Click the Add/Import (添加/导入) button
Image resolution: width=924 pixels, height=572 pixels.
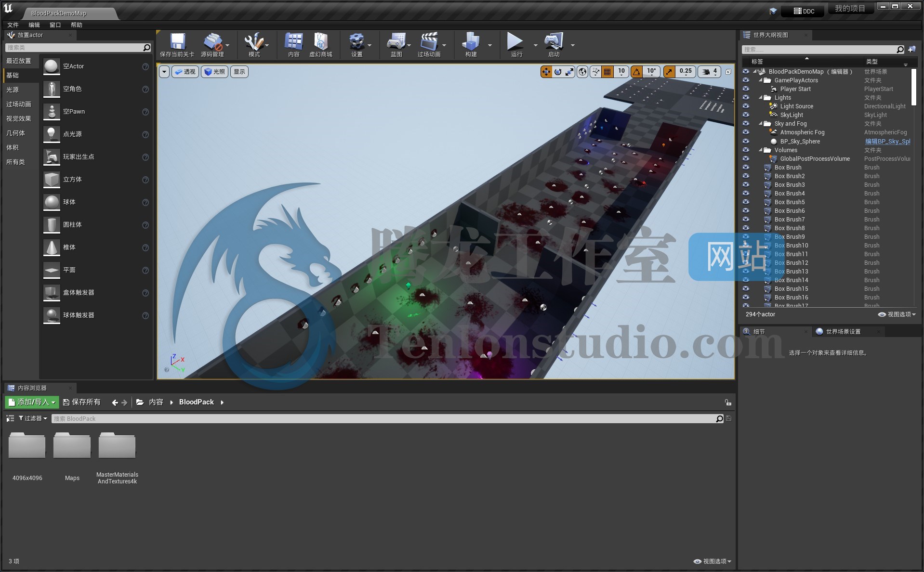(x=32, y=402)
